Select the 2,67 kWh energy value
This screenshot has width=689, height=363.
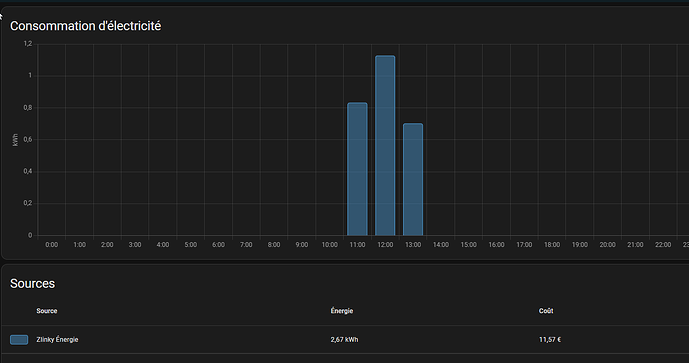[x=344, y=340]
